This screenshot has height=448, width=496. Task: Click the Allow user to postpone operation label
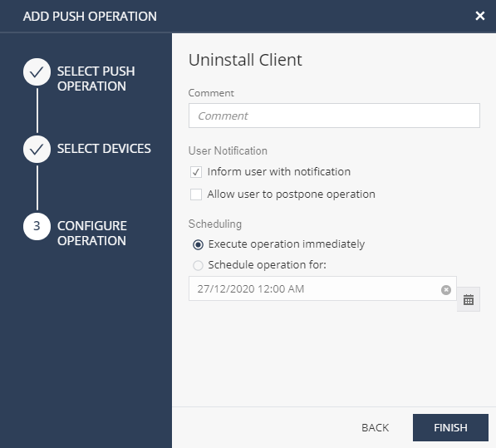click(x=291, y=194)
